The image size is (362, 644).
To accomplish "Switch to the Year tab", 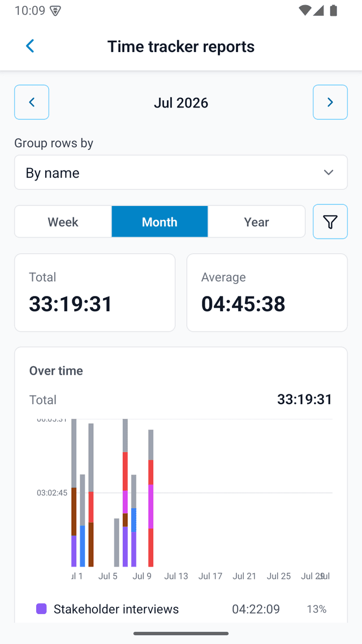I will click(x=257, y=222).
